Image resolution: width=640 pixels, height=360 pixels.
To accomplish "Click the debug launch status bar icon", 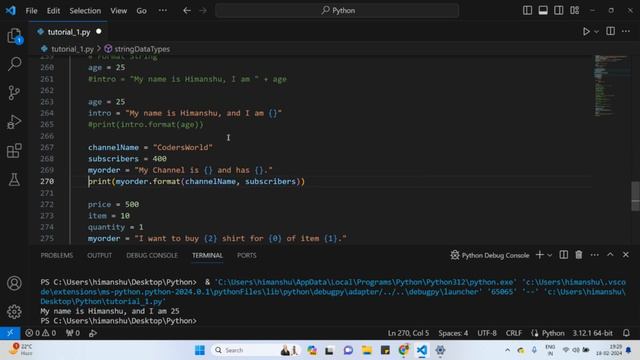I will pos(93,333).
